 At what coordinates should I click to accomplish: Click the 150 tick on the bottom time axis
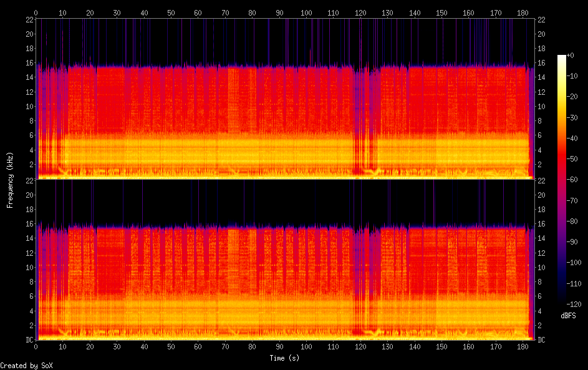click(441, 346)
